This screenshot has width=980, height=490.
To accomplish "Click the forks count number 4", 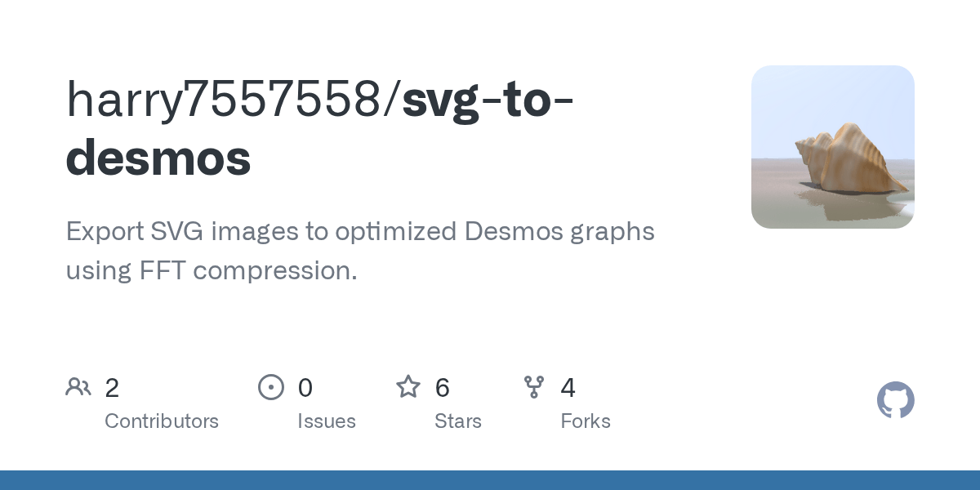I will click(568, 388).
